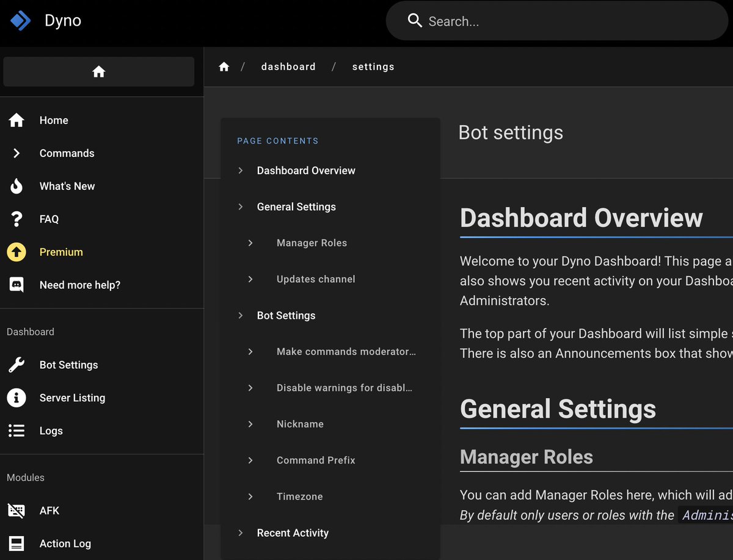Click the Home house icon in sidebar
The width and height of the screenshot is (733, 560).
16,120
